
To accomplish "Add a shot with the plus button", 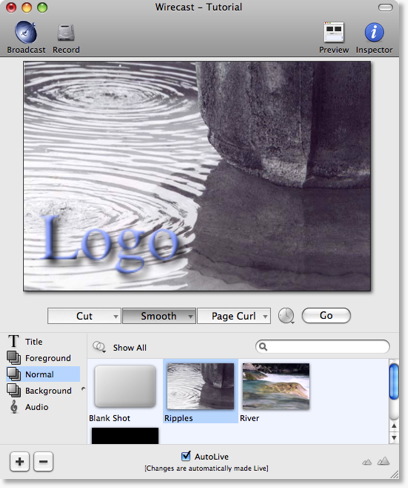I will 20,462.
